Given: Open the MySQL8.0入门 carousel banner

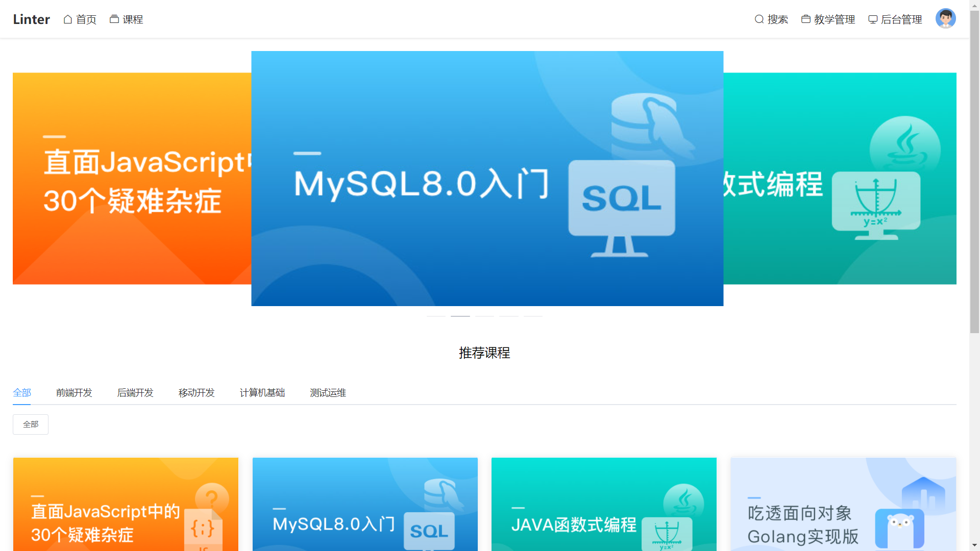Looking at the screenshot, I should click(x=487, y=179).
